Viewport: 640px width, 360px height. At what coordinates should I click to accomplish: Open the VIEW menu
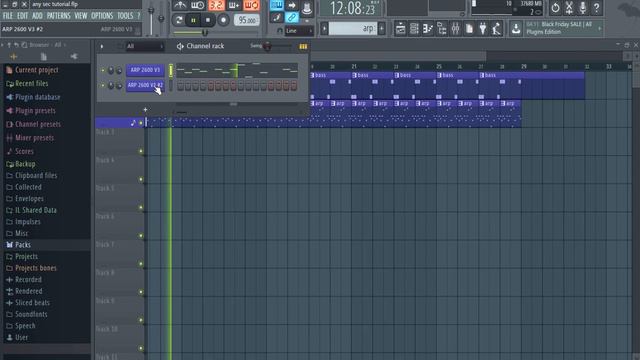81,16
